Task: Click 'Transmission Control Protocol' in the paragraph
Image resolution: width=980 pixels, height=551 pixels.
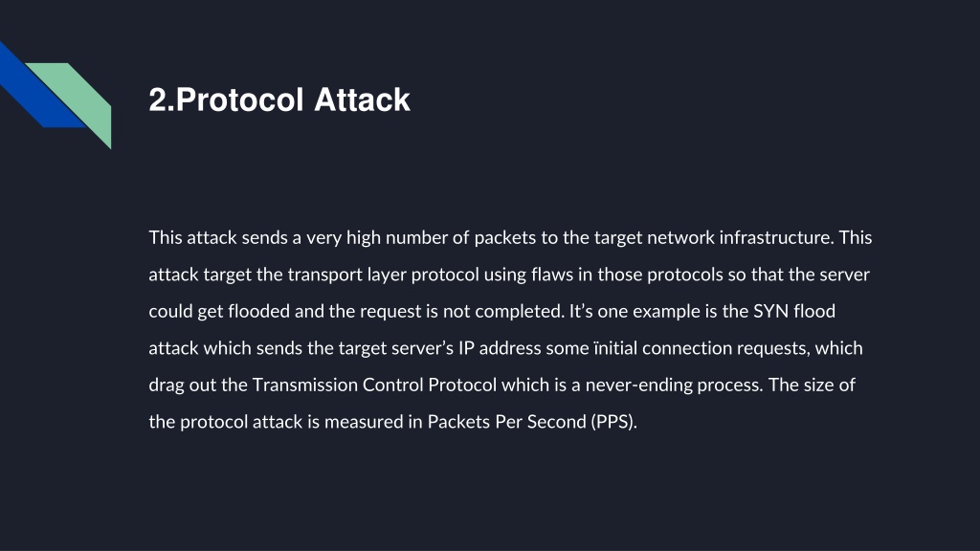Action: click(x=374, y=385)
